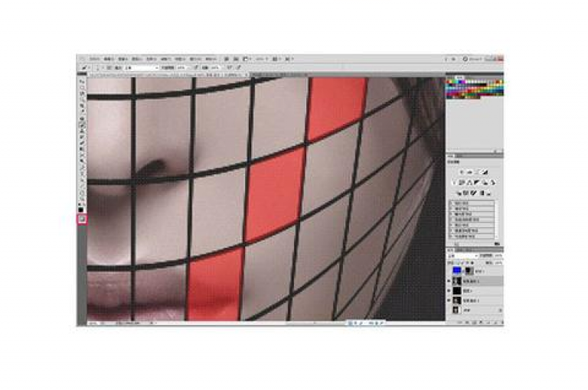This screenshot has width=588, height=390.
Task: Hide the layer just above the Background
Action: (449, 301)
